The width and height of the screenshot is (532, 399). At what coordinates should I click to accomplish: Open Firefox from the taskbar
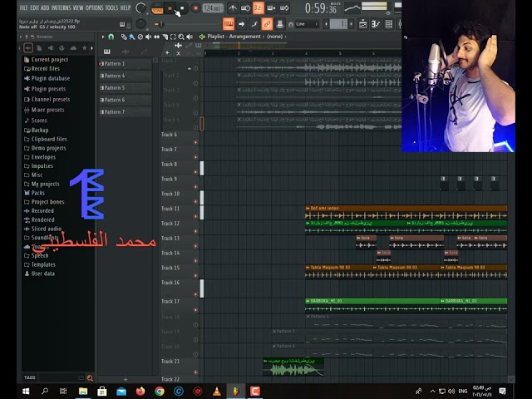(x=140, y=392)
